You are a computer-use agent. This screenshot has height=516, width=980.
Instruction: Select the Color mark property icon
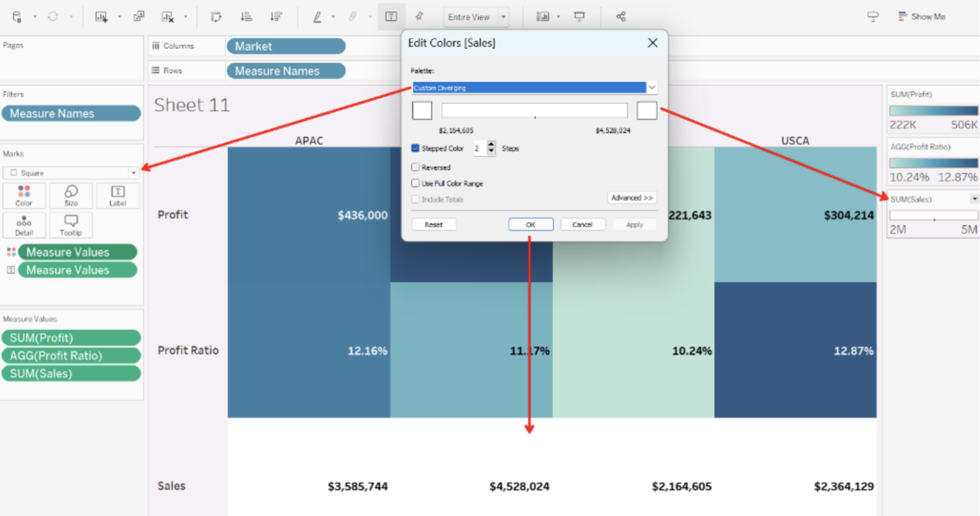pos(24,195)
